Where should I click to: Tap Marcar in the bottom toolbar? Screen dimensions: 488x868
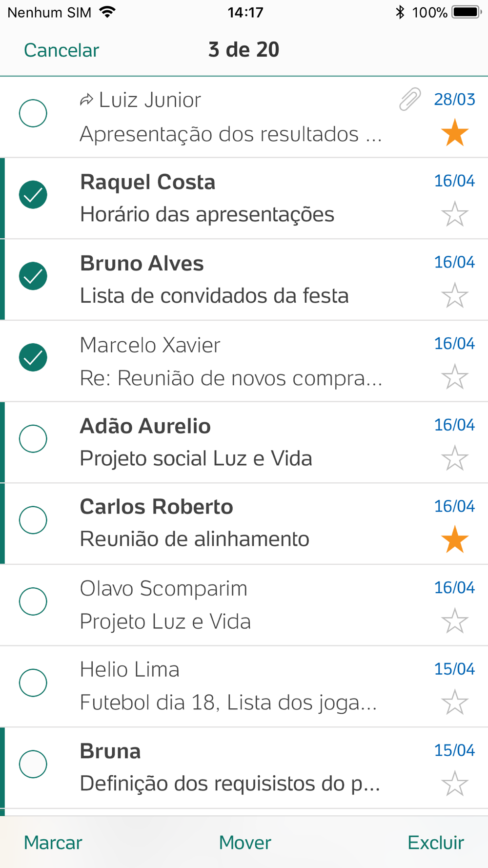53,843
